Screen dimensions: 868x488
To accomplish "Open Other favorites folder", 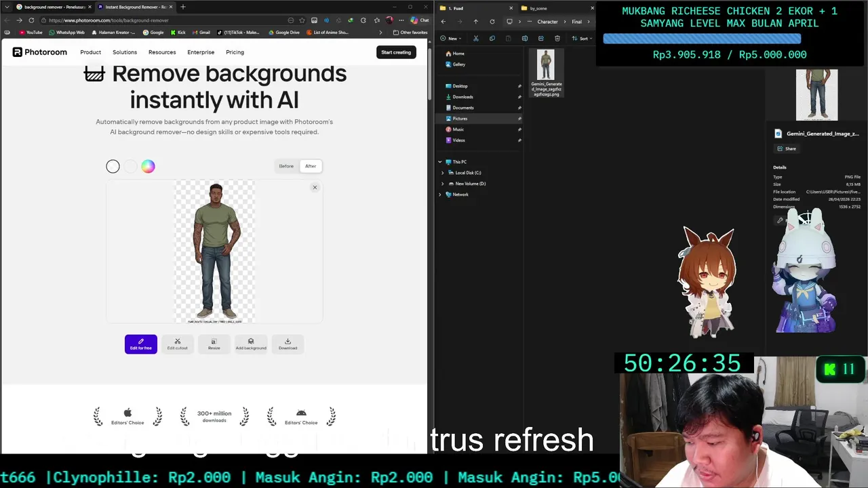I will tap(410, 33).
